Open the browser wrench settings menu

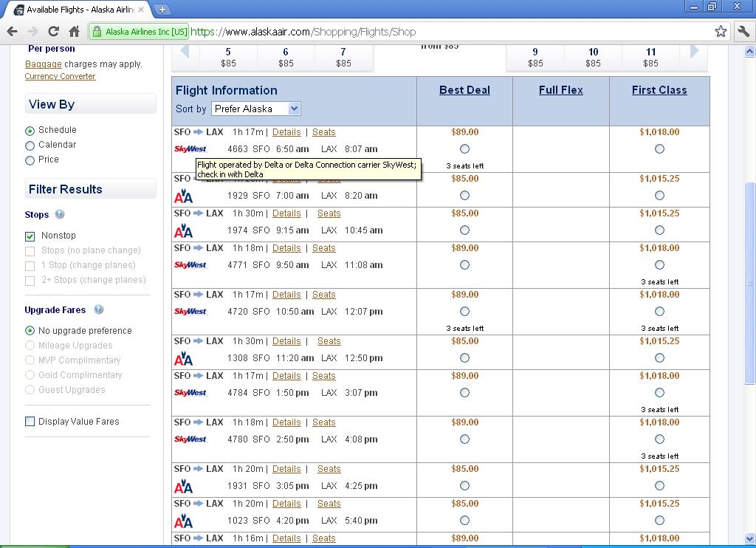[744, 32]
